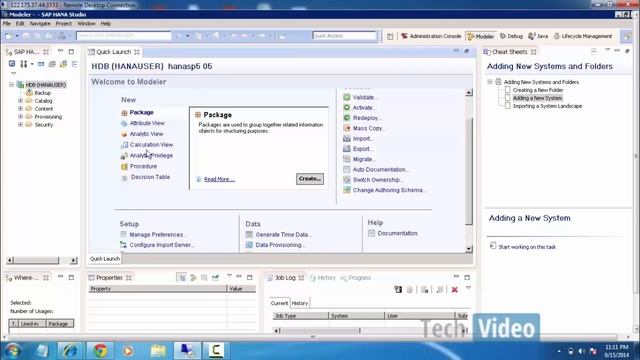The width and height of the screenshot is (640, 360).
Task: Expand the Security folder
Action: pos(20,125)
